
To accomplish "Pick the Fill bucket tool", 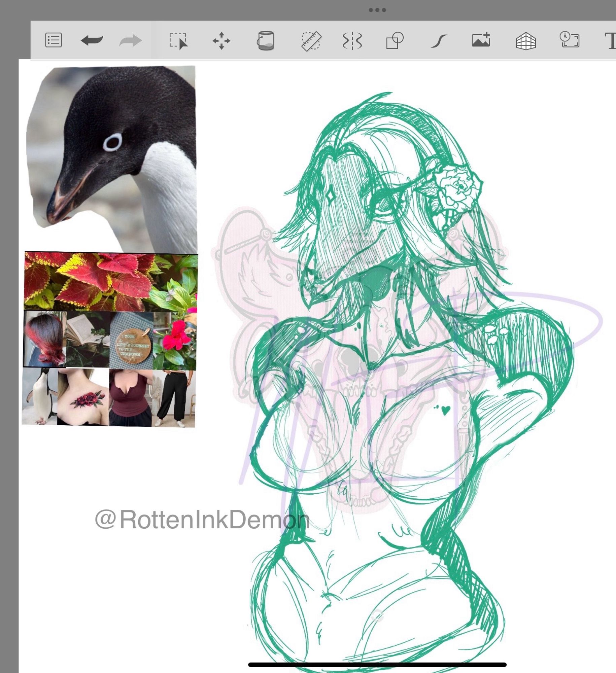I will pos(266,41).
